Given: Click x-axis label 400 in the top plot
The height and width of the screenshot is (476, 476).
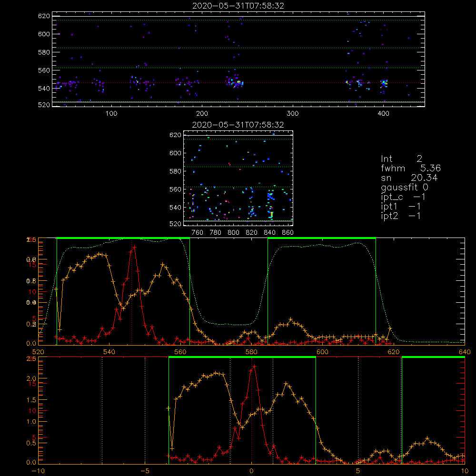Looking at the screenshot, I should pyautogui.click(x=383, y=114).
